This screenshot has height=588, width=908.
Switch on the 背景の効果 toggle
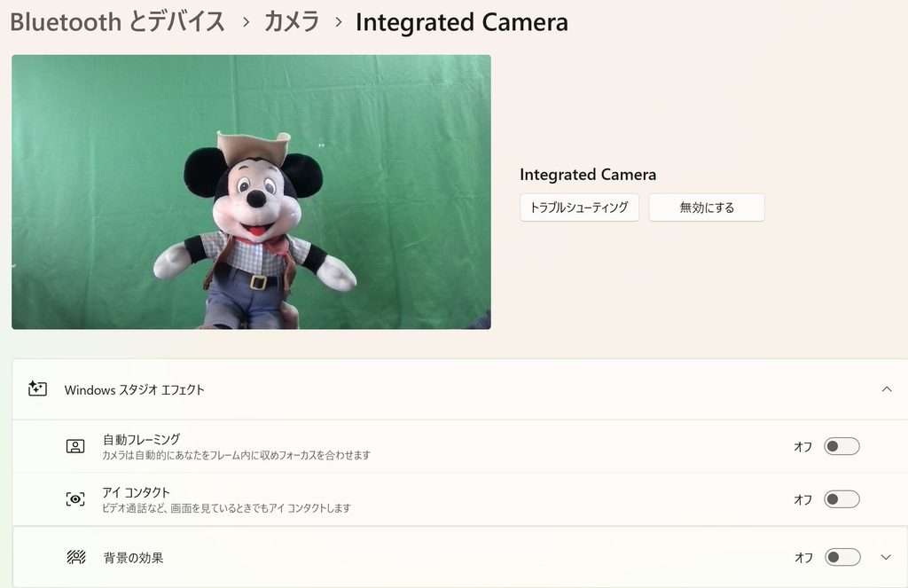[842, 557]
